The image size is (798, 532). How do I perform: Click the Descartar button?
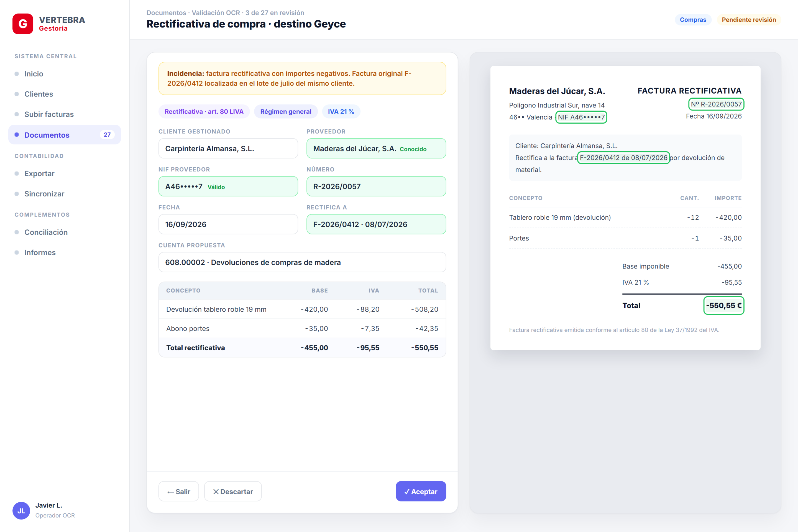tap(233, 491)
